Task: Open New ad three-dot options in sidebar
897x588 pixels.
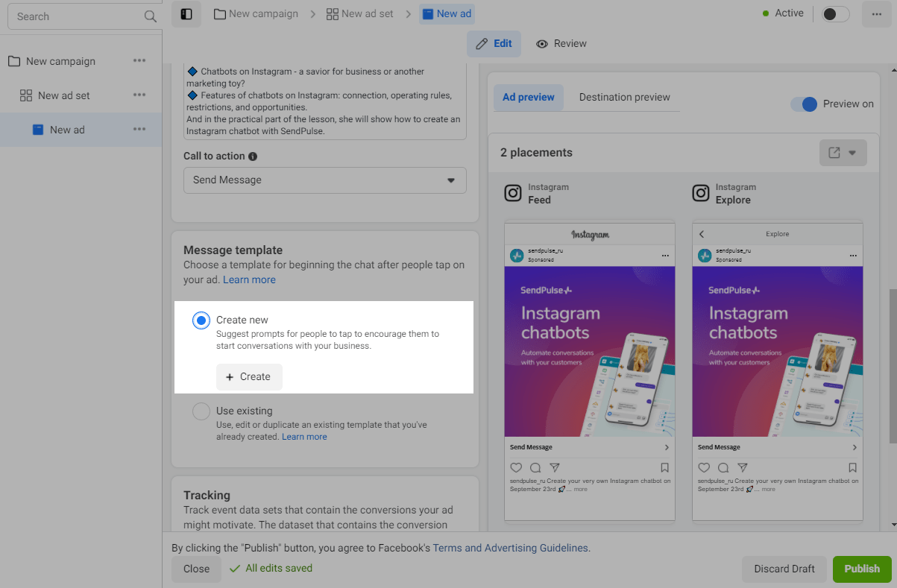Action: (139, 130)
